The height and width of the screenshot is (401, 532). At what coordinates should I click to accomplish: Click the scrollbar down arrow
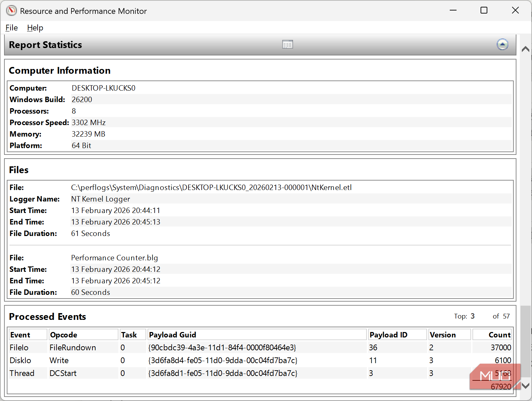(x=525, y=386)
